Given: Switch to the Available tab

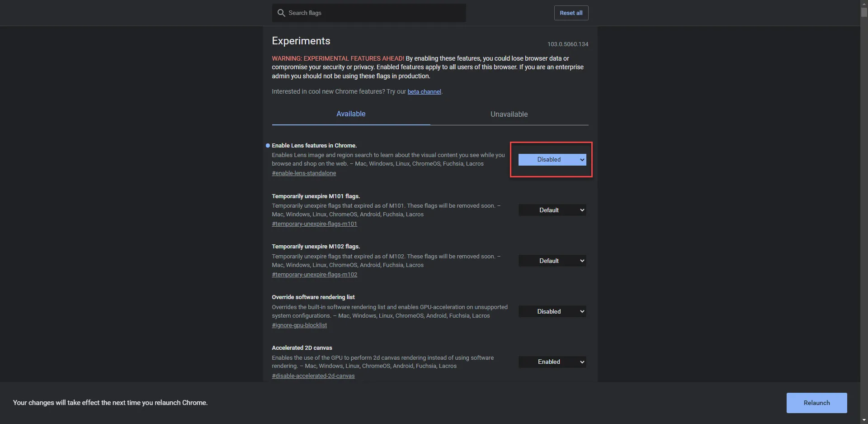Looking at the screenshot, I should [x=351, y=114].
